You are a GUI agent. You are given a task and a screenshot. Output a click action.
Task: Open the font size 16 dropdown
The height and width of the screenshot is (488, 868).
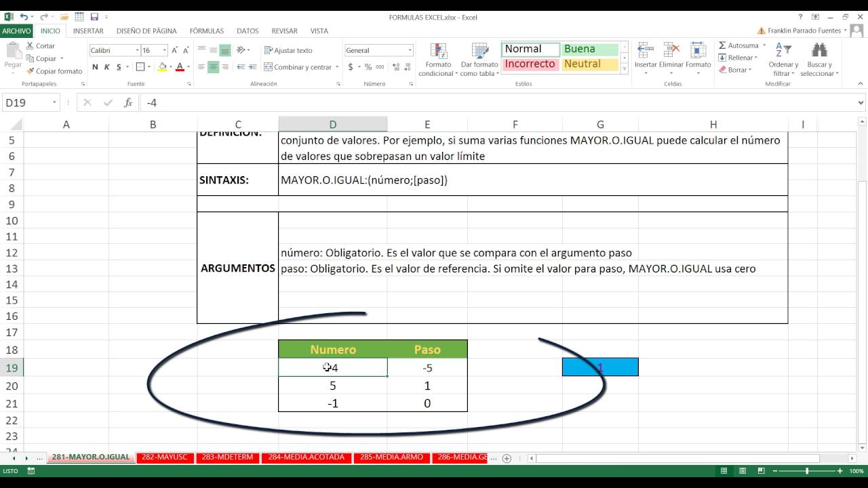(164, 50)
